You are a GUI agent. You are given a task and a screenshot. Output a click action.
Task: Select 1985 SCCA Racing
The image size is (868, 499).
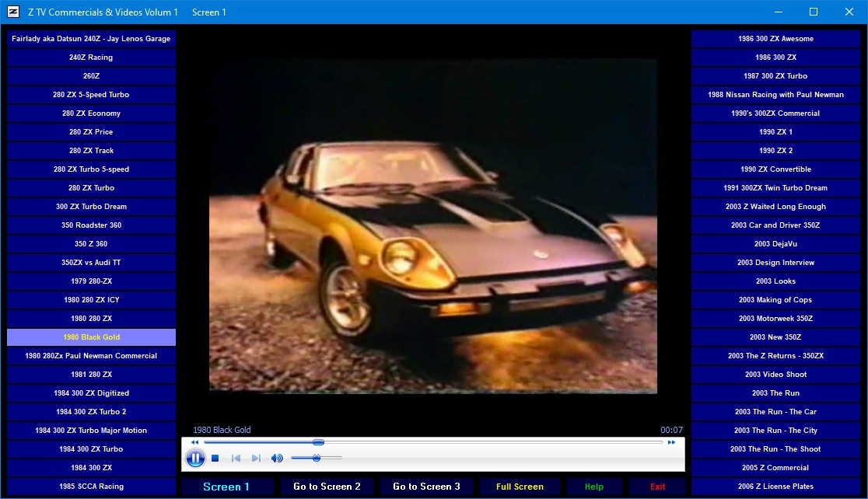pyautogui.click(x=91, y=487)
